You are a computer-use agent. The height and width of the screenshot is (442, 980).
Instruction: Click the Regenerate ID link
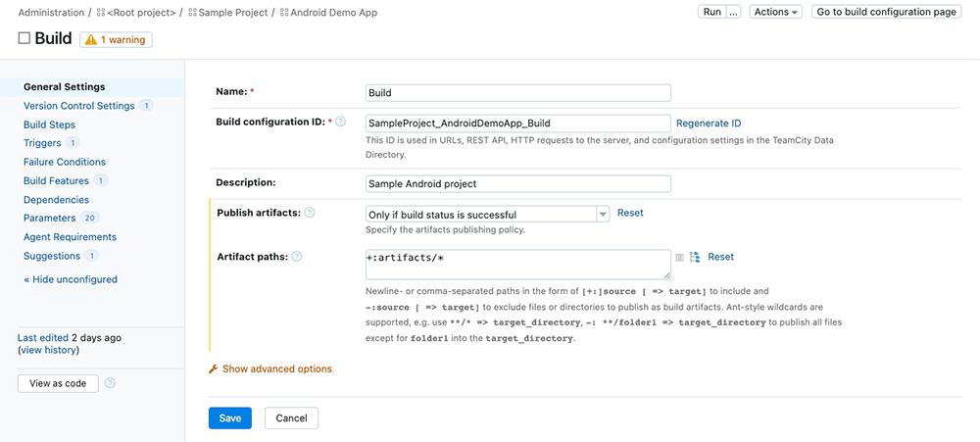(x=709, y=123)
